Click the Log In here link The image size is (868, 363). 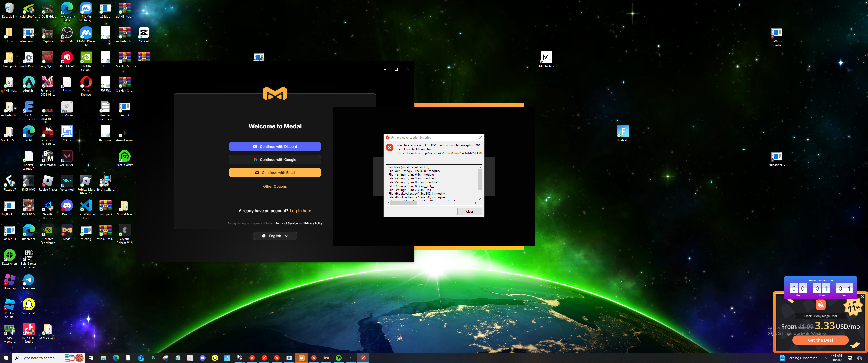point(300,211)
